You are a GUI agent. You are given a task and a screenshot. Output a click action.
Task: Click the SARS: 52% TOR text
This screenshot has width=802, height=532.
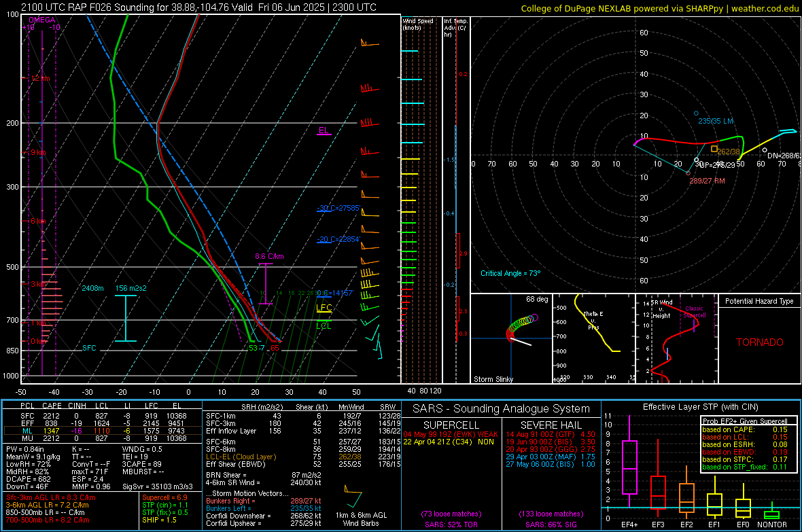pos(451,525)
